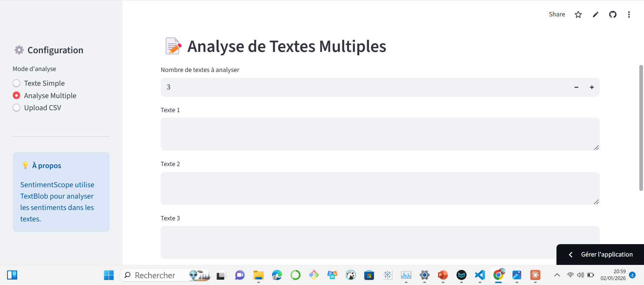Open Google Chrome in the taskbar
Screen dimensions: 644x285
[498, 275]
